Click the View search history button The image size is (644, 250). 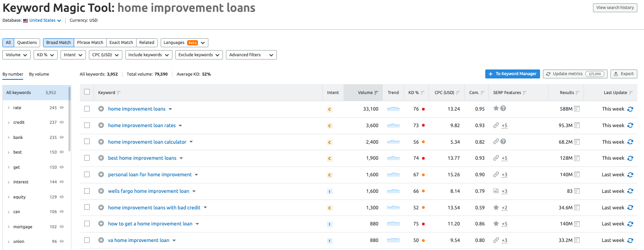615,8
